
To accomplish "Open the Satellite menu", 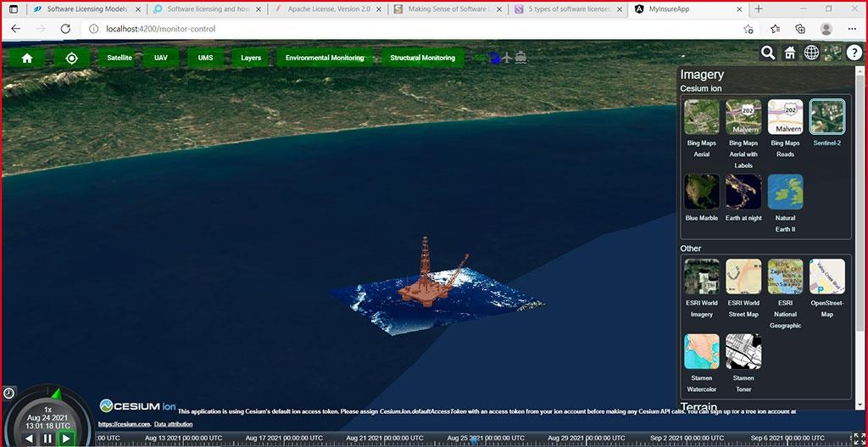I will point(120,58).
